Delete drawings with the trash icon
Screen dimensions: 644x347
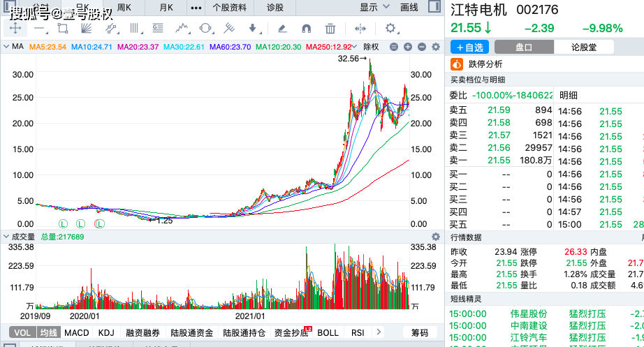[330, 29]
